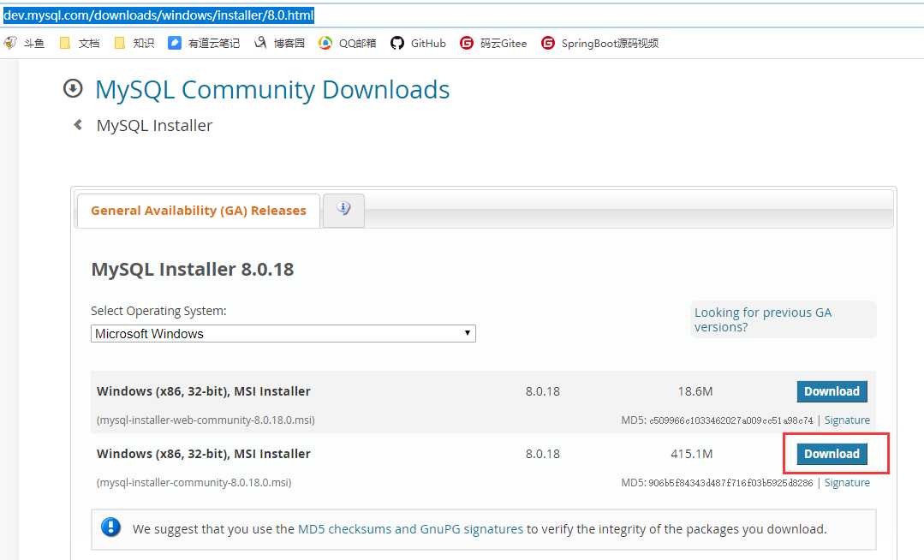The height and width of the screenshot is (560, 924).
Task: Download the 18.6M web community installer
Action: [x=832, y=391]
